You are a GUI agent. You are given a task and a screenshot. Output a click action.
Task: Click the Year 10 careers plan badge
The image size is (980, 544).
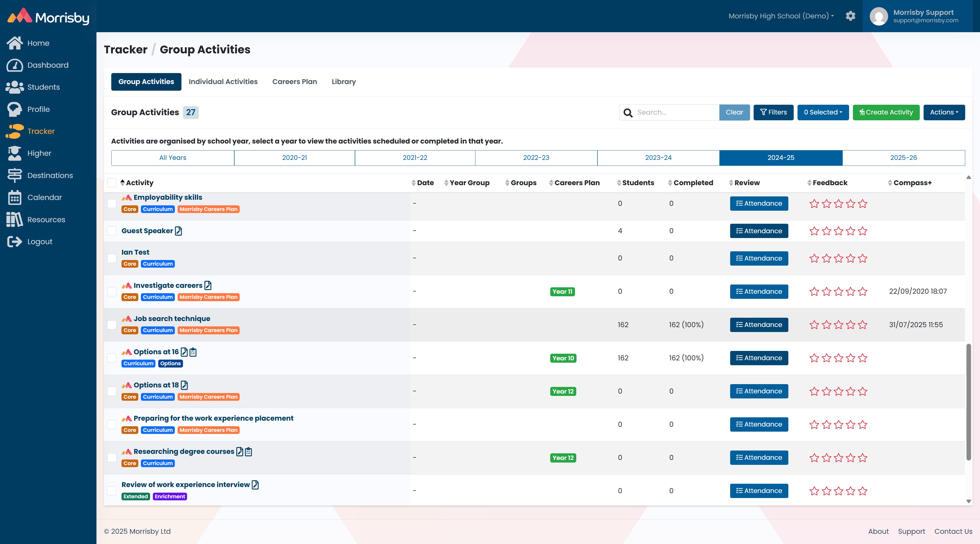click(563, 358)
